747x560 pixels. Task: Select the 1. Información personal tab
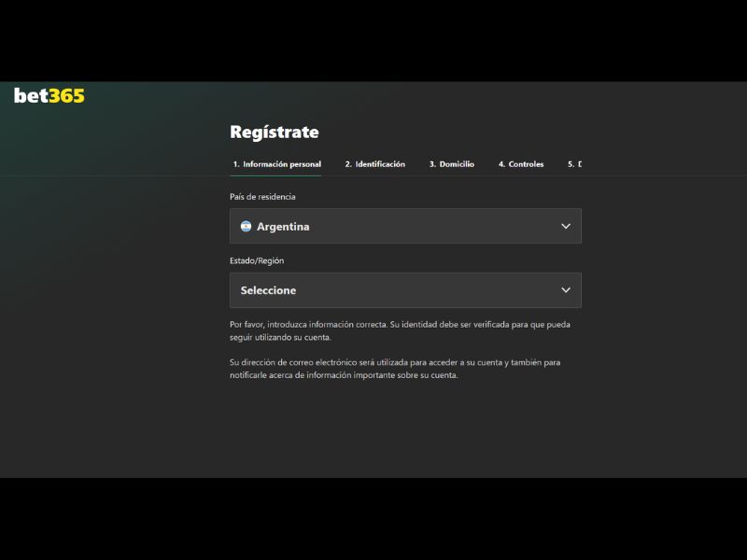[x=276, y=164]
